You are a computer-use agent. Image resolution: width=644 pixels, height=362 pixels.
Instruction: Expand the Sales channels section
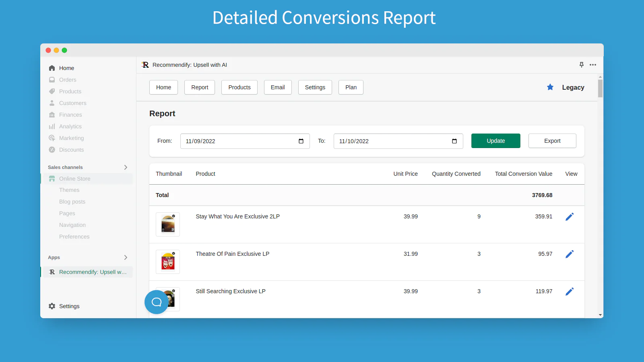pos(126,167)
